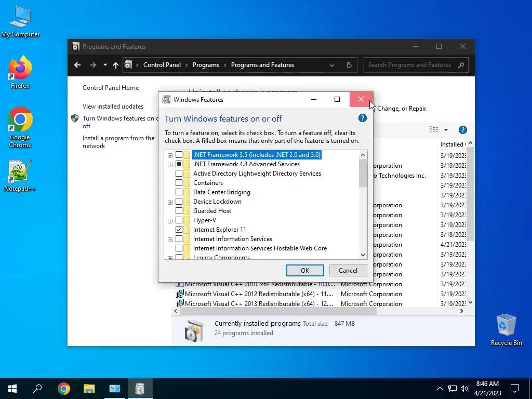Open My Computer desktop icon
Screen dimensions: 532x399
[20, 22]
